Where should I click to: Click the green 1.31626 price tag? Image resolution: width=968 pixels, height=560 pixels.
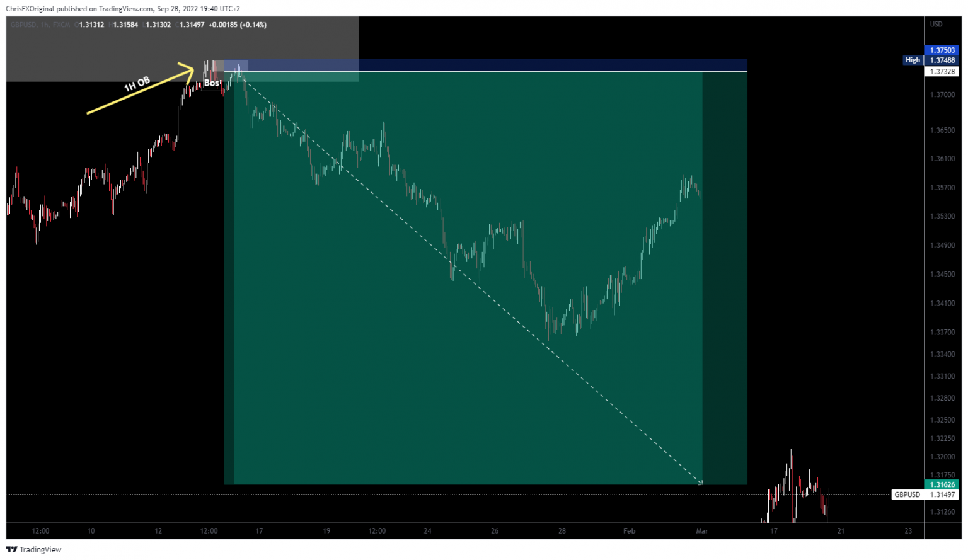coord(942,484)
